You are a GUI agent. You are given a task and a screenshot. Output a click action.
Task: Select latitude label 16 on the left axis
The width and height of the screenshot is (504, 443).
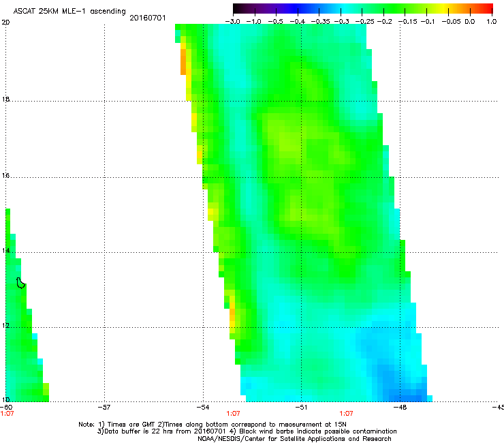coord(5,176)
